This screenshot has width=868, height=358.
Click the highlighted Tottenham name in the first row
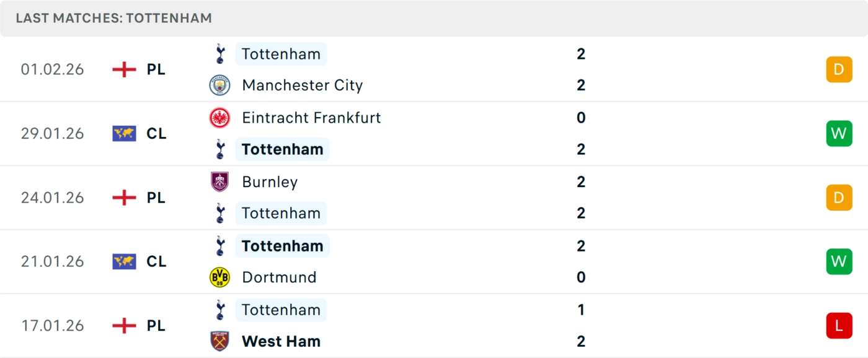[x=281, y=53]
